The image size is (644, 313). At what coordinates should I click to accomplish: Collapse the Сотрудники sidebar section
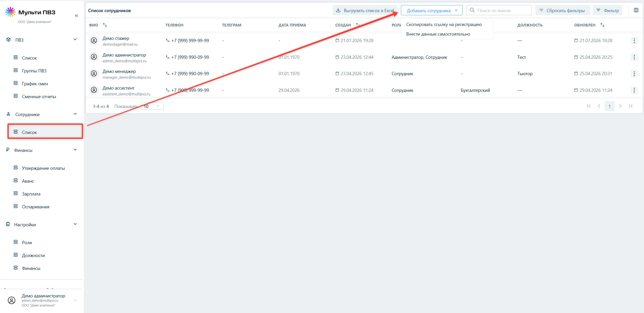pos(75,114)
